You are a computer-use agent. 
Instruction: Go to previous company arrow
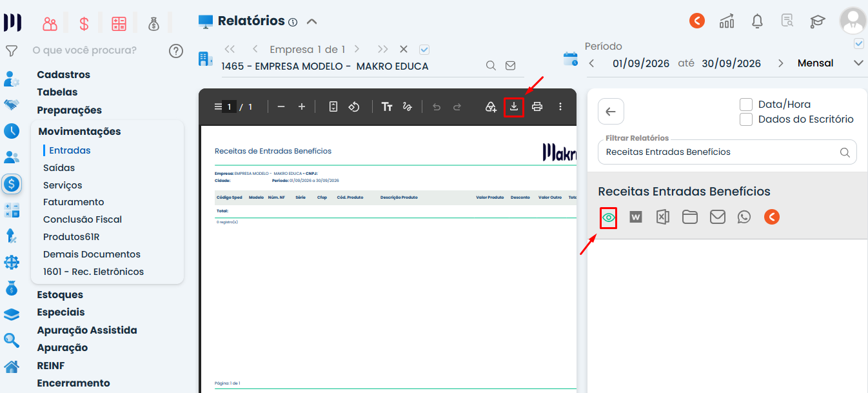pos(255,49)
